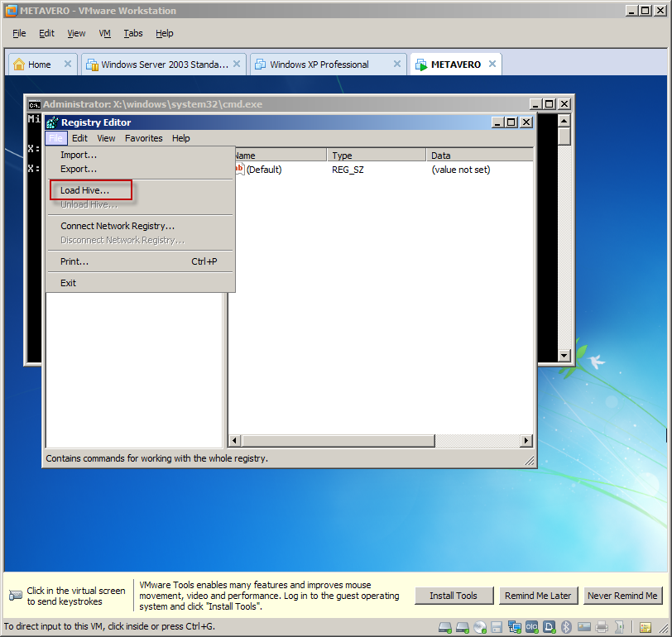
Task: Click the Never Remind Me button
Action: tap(622, 596)
